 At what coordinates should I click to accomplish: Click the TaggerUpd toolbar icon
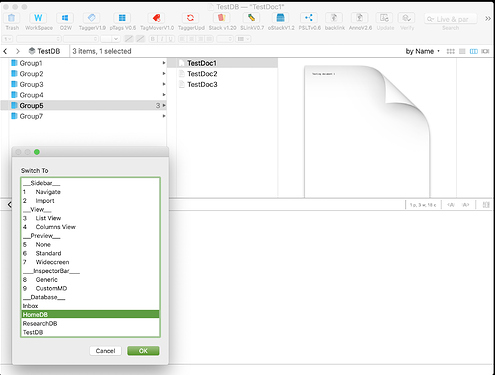(191, 18)
